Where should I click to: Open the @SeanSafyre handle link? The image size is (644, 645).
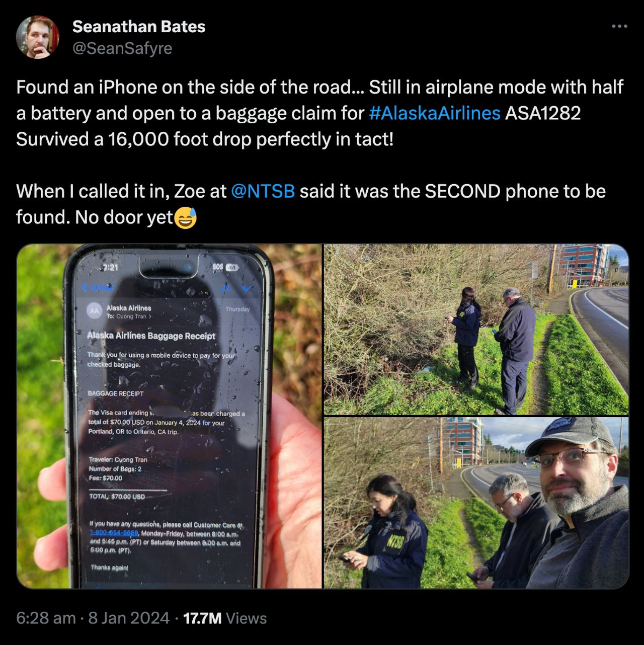tap(122, 48)
